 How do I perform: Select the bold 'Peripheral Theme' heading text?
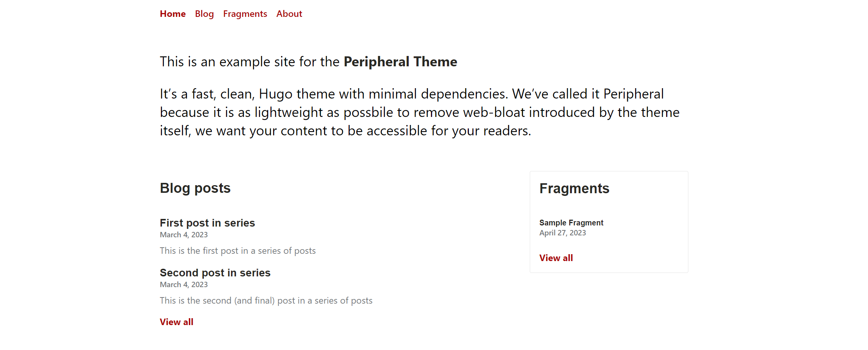(x=400, y=61)
